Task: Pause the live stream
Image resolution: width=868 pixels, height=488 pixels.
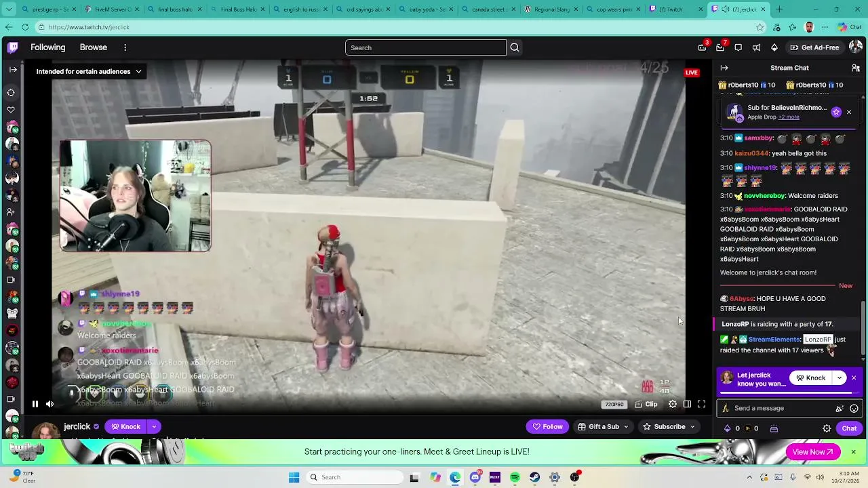Action: click(x=35, y=404)
